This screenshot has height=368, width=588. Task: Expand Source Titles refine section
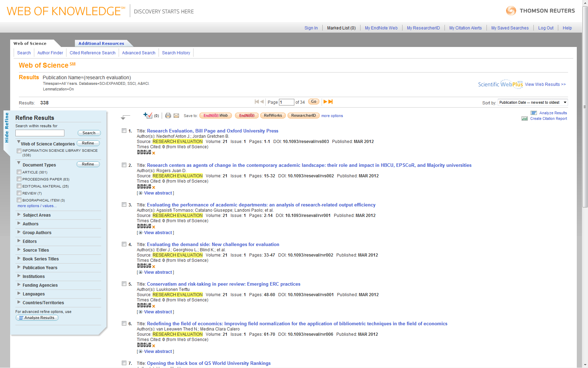pos(19,250)
